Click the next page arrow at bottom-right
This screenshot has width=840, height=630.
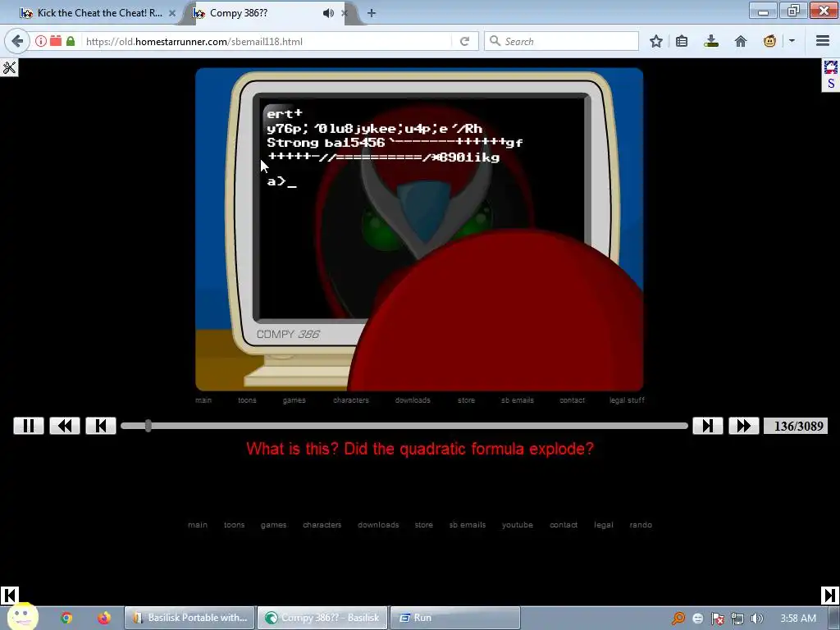coord(829,596)
